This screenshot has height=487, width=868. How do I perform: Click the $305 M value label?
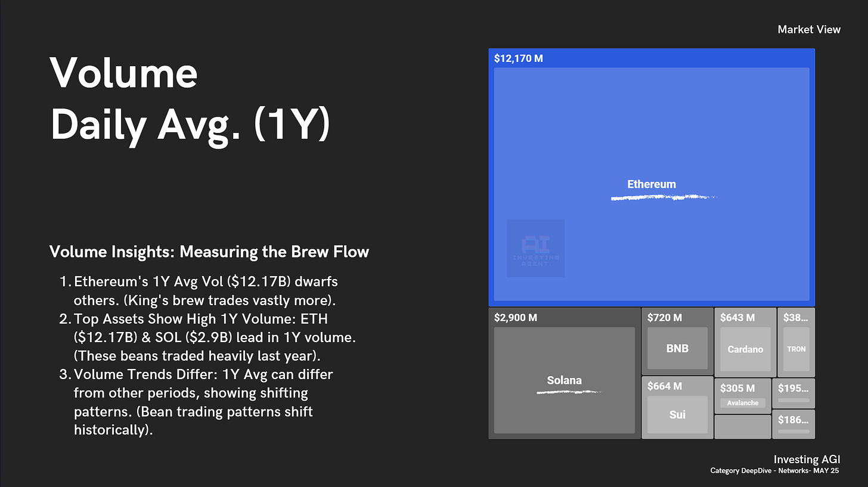coord(737,388)
